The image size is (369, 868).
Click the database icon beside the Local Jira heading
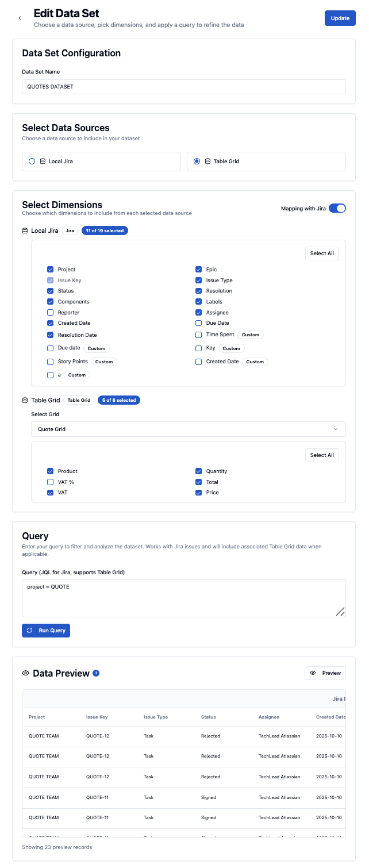point(25,231)
